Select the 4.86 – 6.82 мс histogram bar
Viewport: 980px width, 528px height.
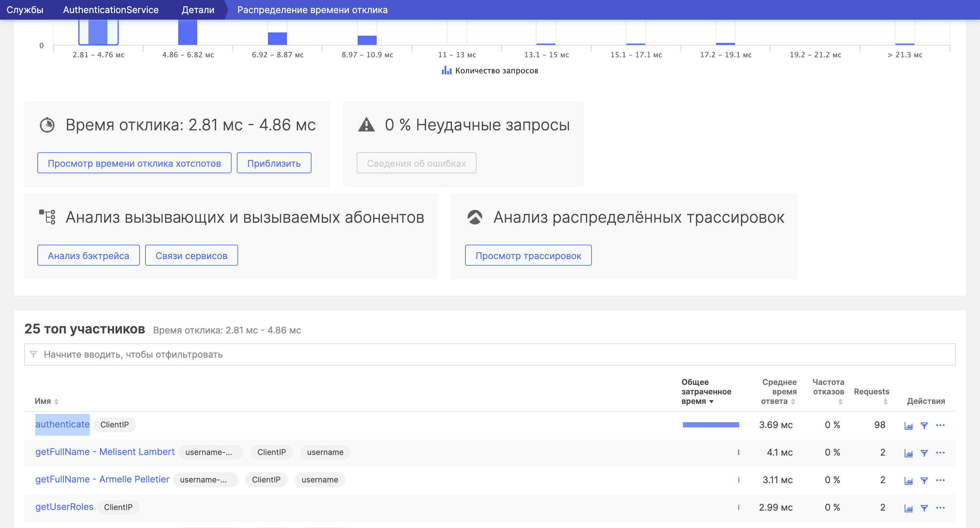point(188,33)
